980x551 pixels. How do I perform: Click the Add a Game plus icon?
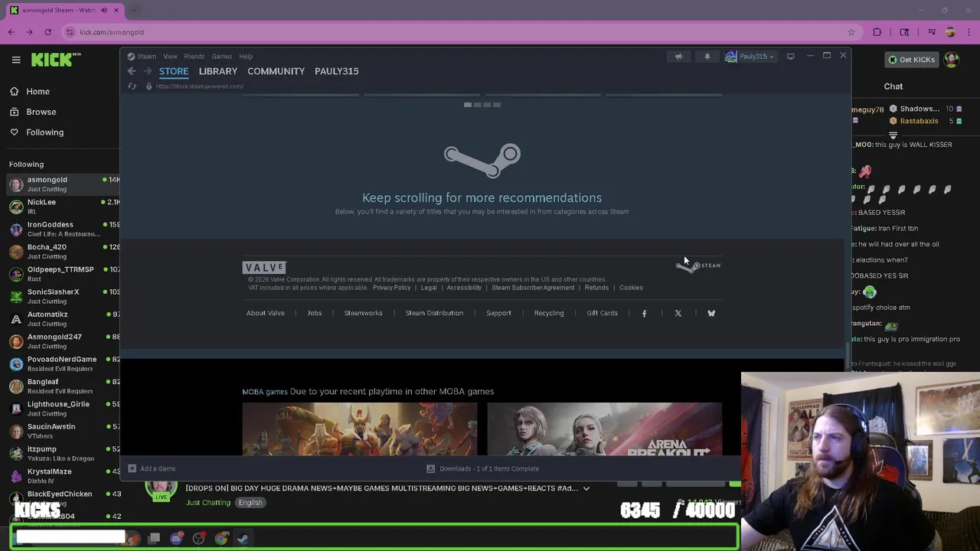(132, 468)
